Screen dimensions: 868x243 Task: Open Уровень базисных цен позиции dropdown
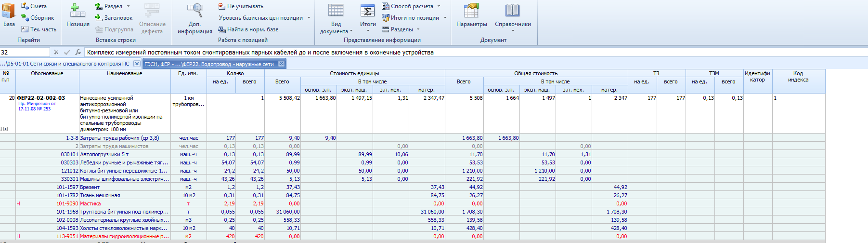coord(264,18)
